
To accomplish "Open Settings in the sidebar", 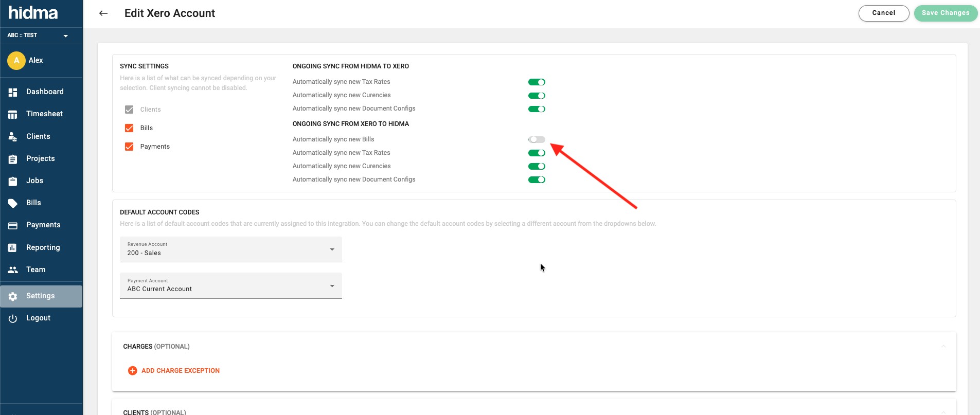I will point(41,296).
